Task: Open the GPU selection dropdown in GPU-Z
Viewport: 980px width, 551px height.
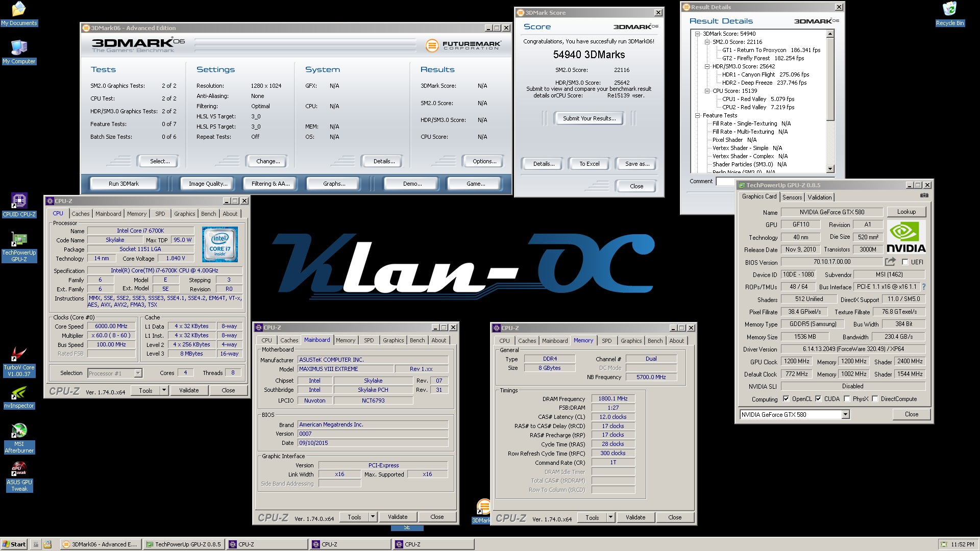Action: [845, 415]
